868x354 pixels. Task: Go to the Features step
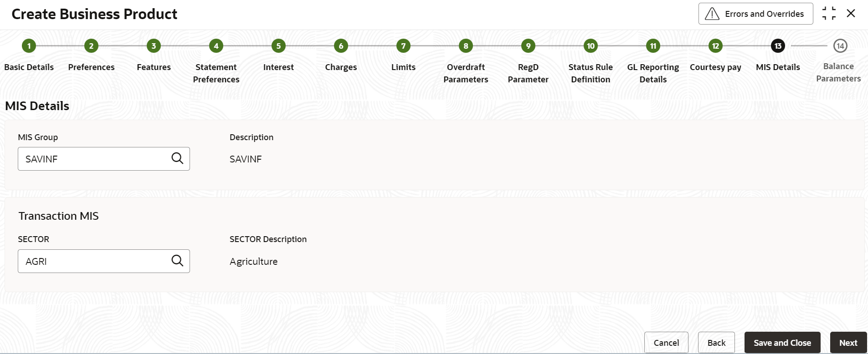click(154, 67)
